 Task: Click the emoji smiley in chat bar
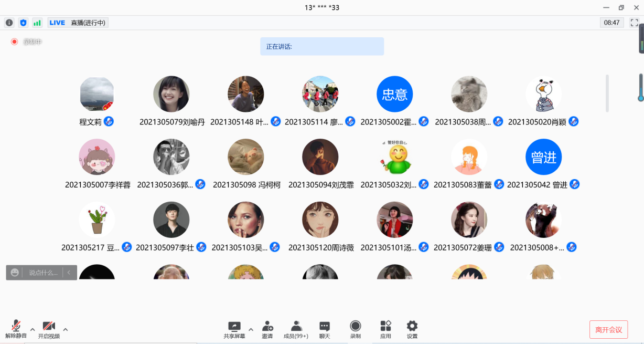pos(15,273)
